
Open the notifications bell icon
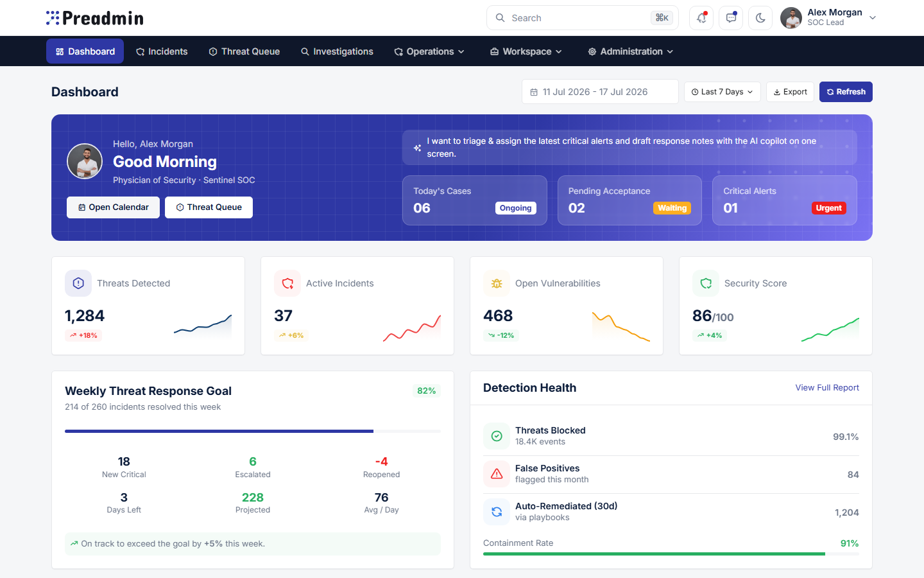click(x=701, y=18)
